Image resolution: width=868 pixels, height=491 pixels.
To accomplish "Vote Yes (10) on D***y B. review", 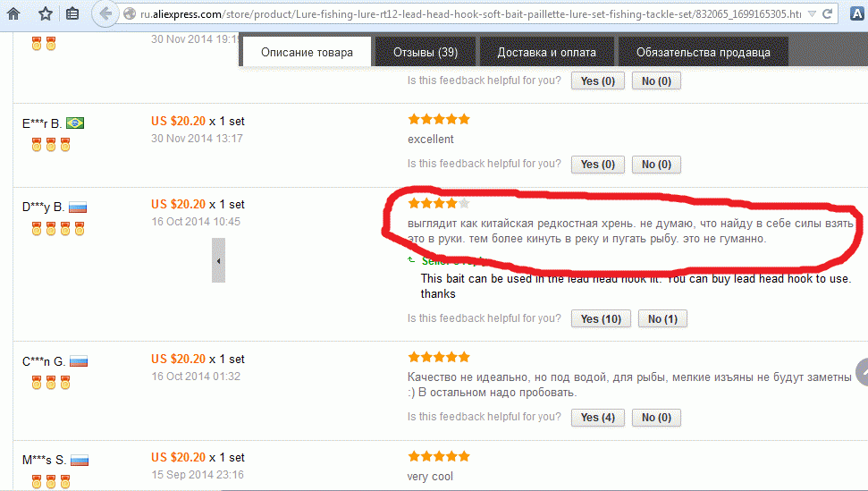I will (601, 319).
